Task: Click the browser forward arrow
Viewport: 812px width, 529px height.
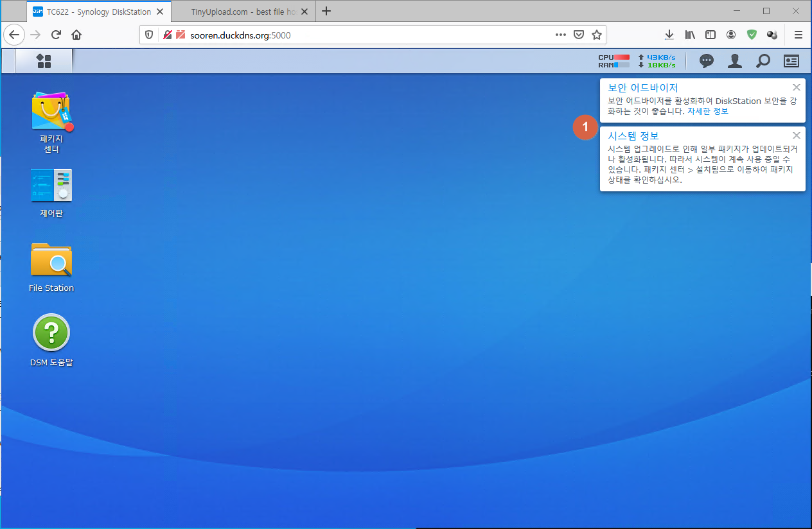Action: pyautogui.click(x=35, y=35)
